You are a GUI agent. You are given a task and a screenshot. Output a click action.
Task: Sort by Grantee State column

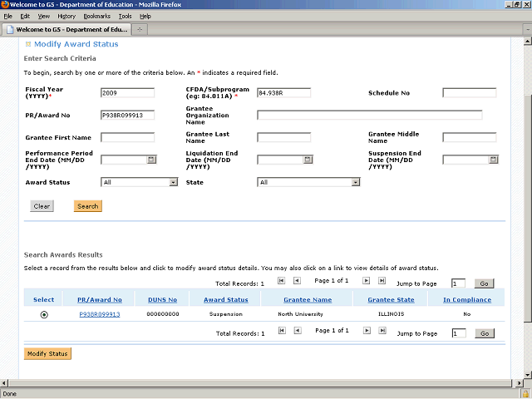click(391, 300)
